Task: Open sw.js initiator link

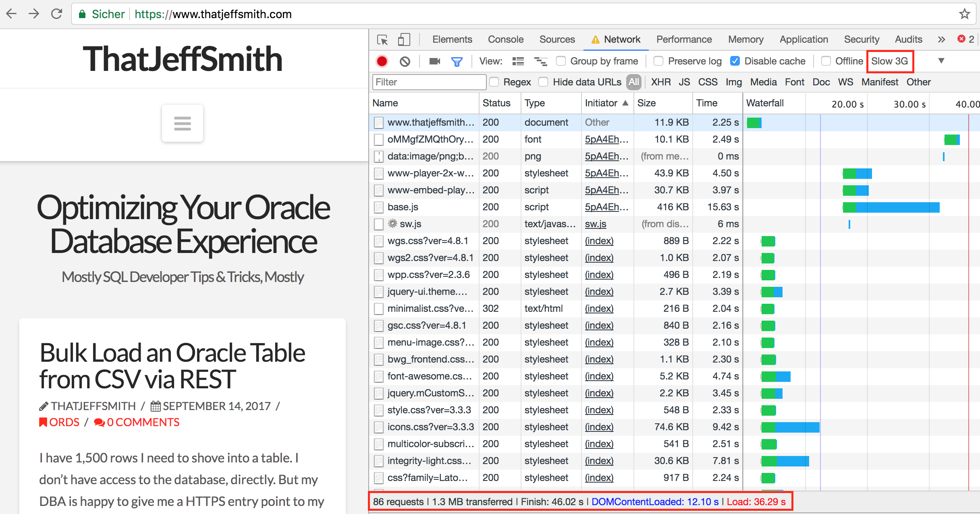Action: (x=596, y=224)
